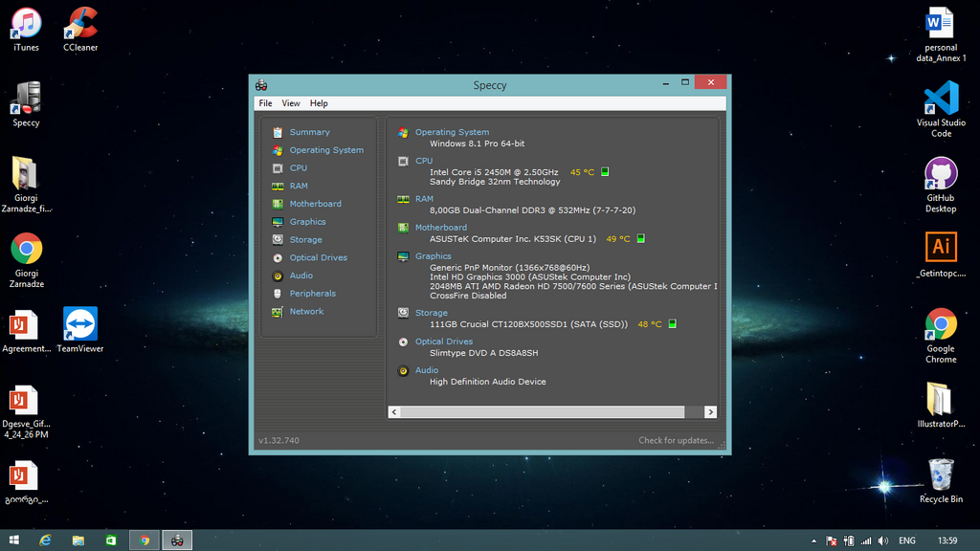Open Optical Drives in the sidebar
Screen dimensions: 980x551
pyautogui.click(x=318, y=258)
